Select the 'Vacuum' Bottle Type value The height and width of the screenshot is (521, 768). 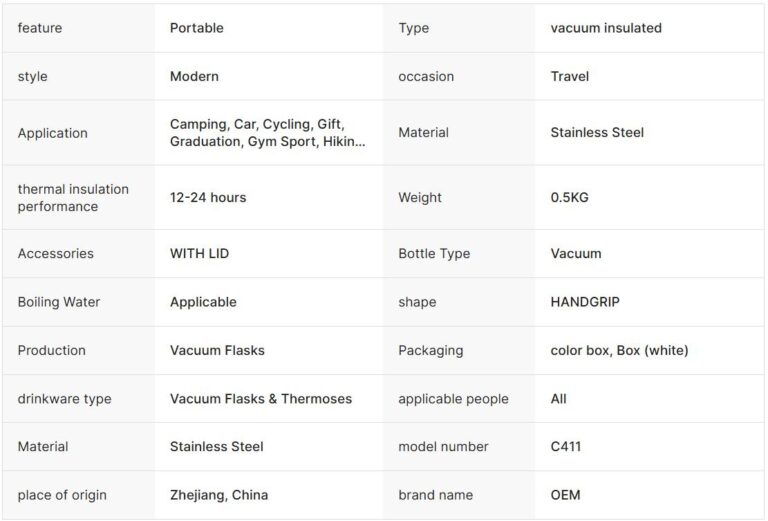coord(576,253)
